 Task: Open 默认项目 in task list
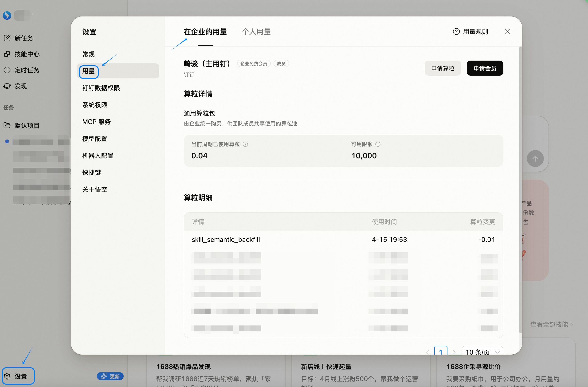(x=27, y=125)
